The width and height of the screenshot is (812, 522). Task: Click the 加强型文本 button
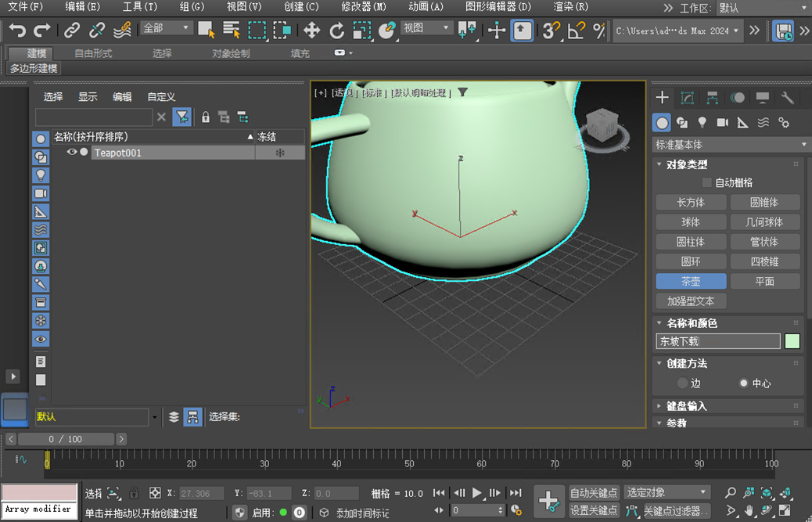(691, 301)
